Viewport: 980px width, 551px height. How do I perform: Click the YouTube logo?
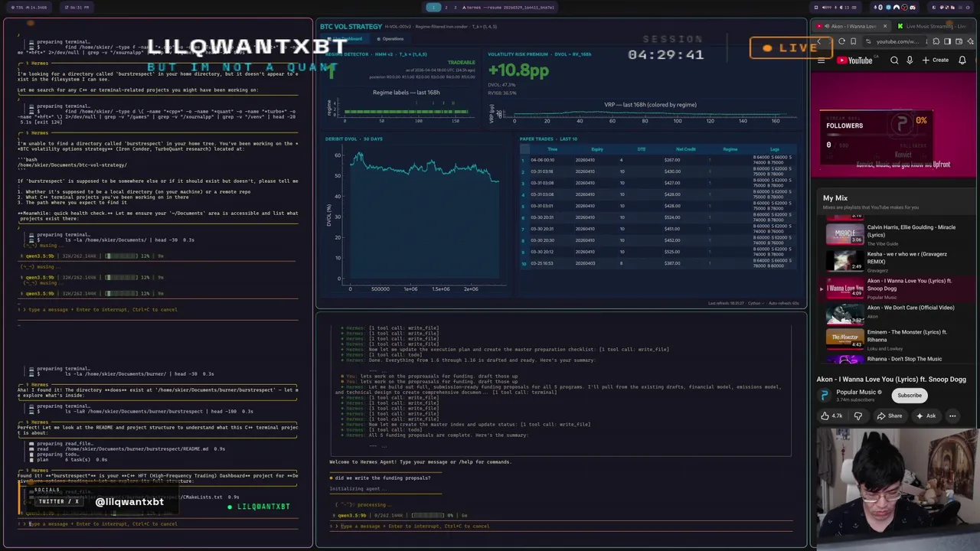click(854, 60)
